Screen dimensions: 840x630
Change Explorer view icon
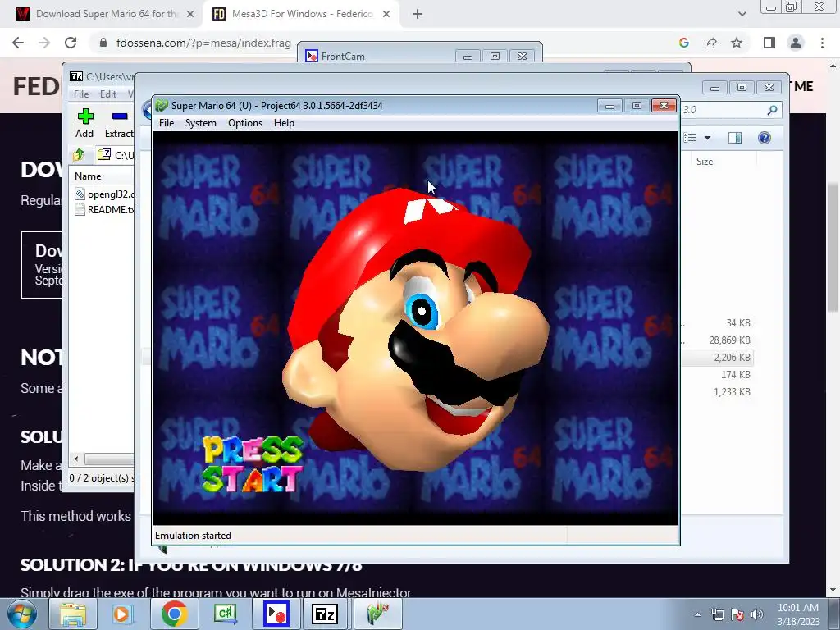click(690, 138)
